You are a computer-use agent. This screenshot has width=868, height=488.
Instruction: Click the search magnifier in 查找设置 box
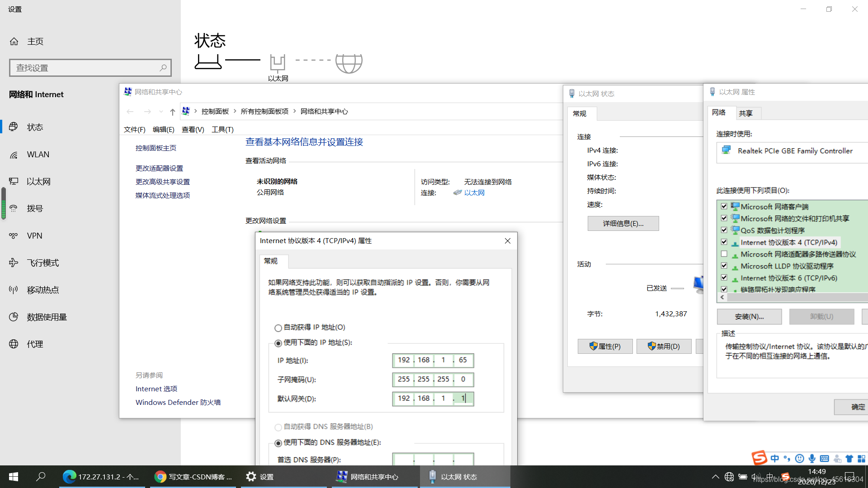click(163, 68)
